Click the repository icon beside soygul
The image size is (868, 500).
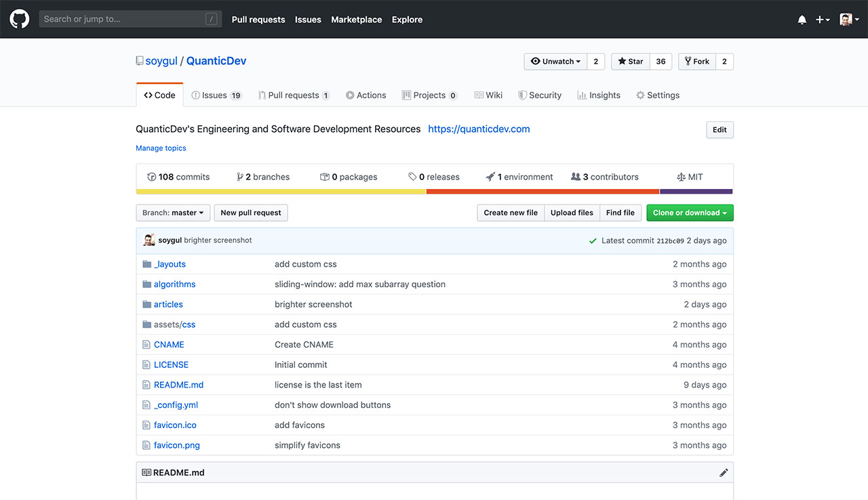[x=140, y=61]
